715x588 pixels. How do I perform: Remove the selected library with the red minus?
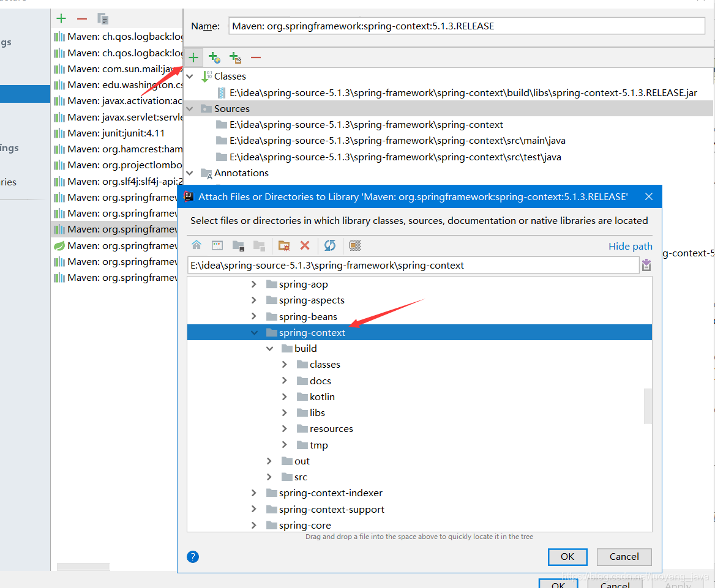[x=82, y=19]
